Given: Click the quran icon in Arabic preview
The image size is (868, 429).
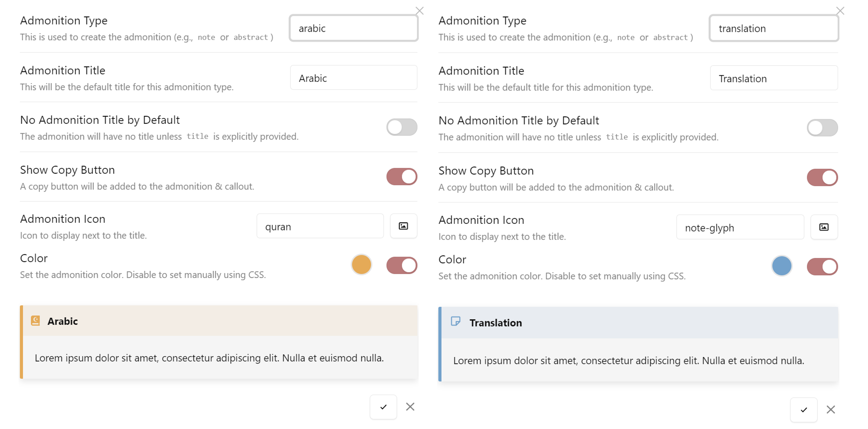Looking at the screenshot, I should (35, 321).
